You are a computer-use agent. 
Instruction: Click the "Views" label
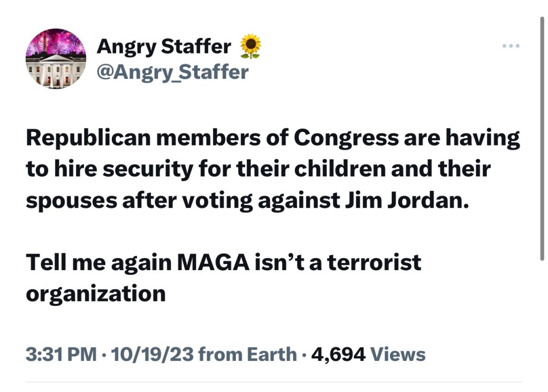(x=398, y=354)
